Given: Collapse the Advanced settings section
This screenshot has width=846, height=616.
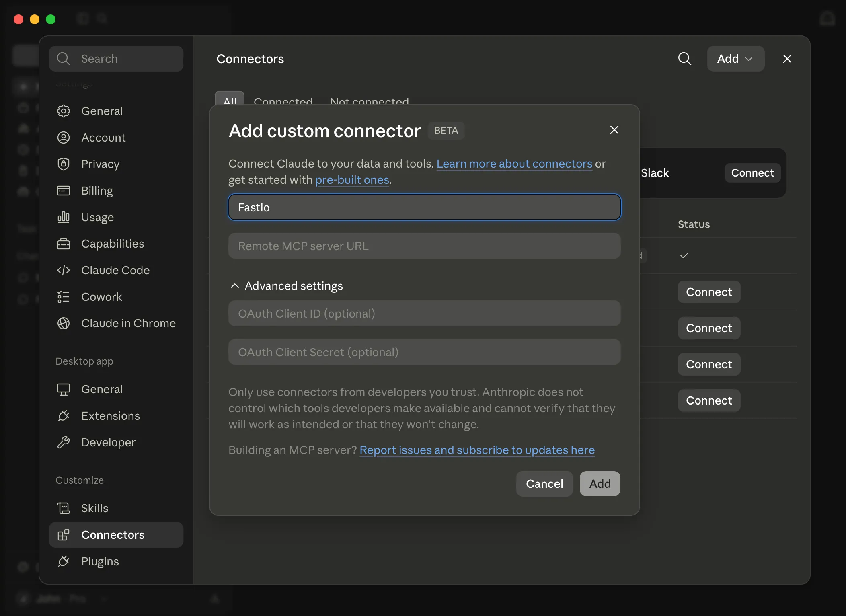Looking at the screenshot, I should [286, 286].
